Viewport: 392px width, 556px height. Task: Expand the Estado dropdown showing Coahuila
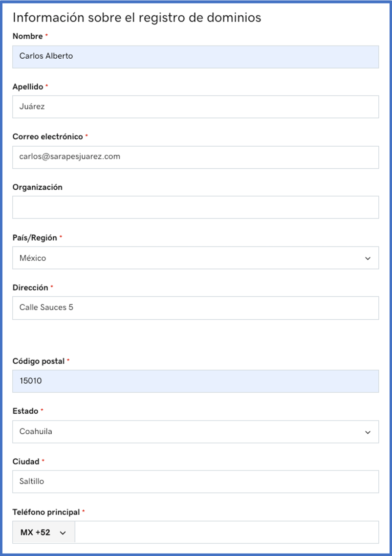tap(195, 432)
